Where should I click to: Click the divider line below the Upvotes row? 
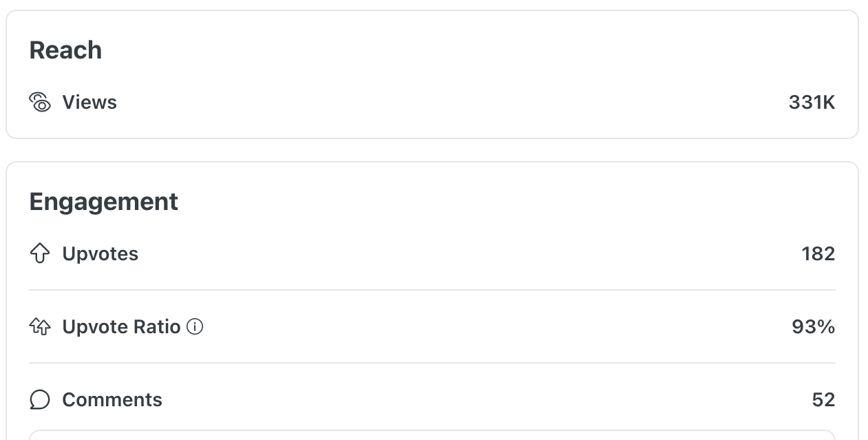tap(432, 290)
